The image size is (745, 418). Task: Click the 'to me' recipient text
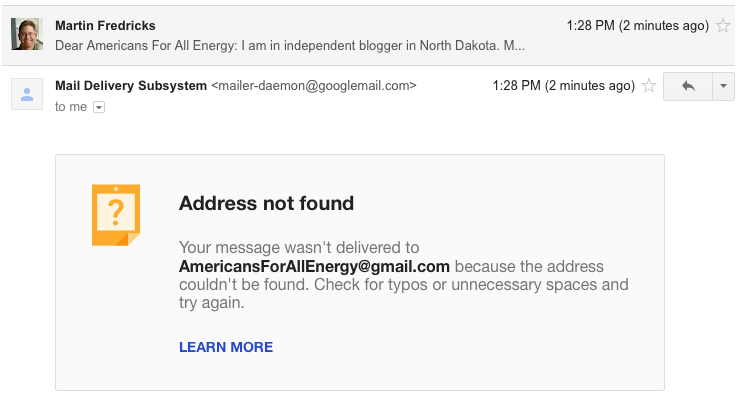(x=71, y=107)
